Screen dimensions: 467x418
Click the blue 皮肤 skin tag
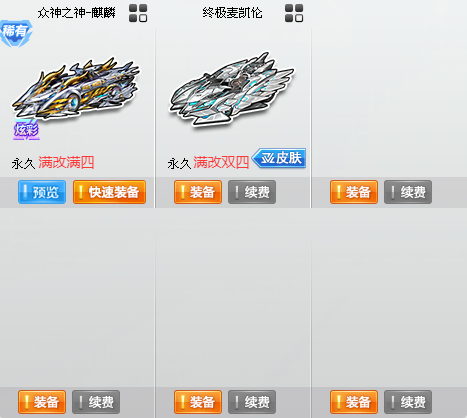279,158
